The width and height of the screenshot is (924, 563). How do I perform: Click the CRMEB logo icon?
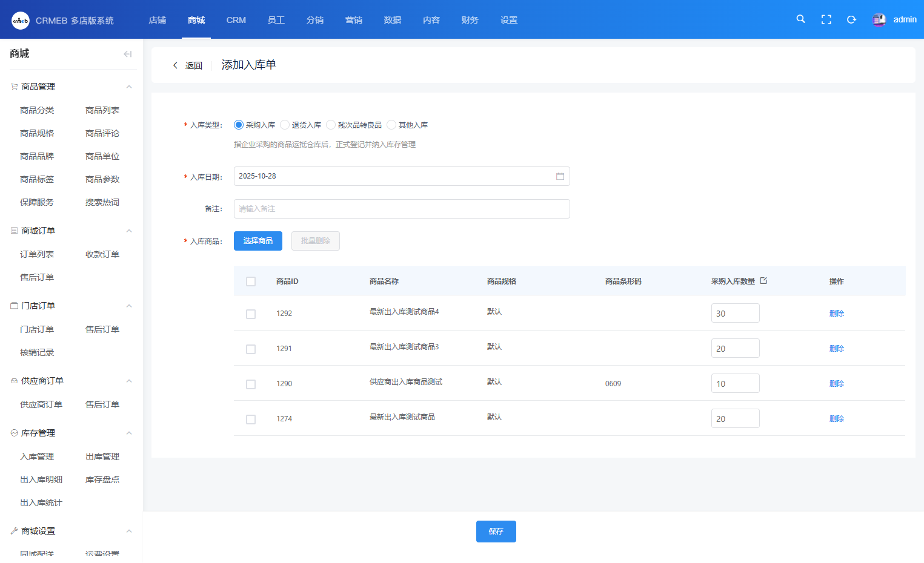tap(21, 21)
